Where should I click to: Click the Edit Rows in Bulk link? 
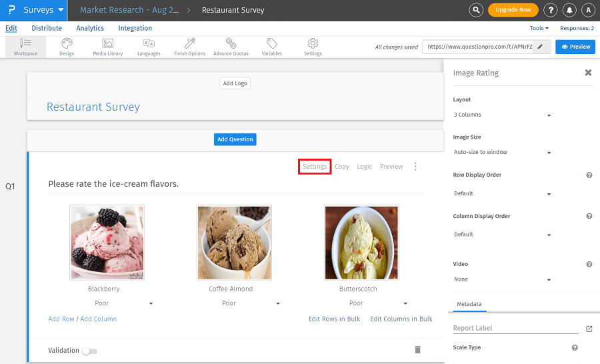click(334, 319)
